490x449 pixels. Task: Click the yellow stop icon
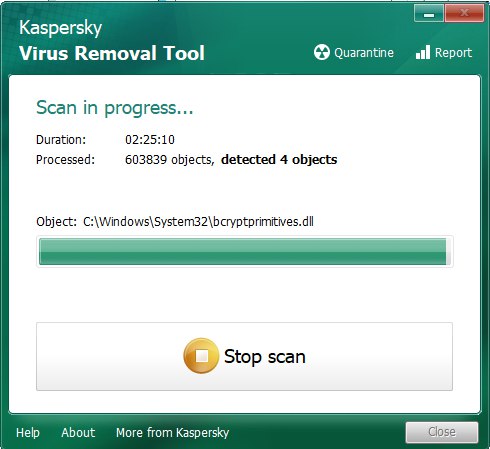click(201, 356)
